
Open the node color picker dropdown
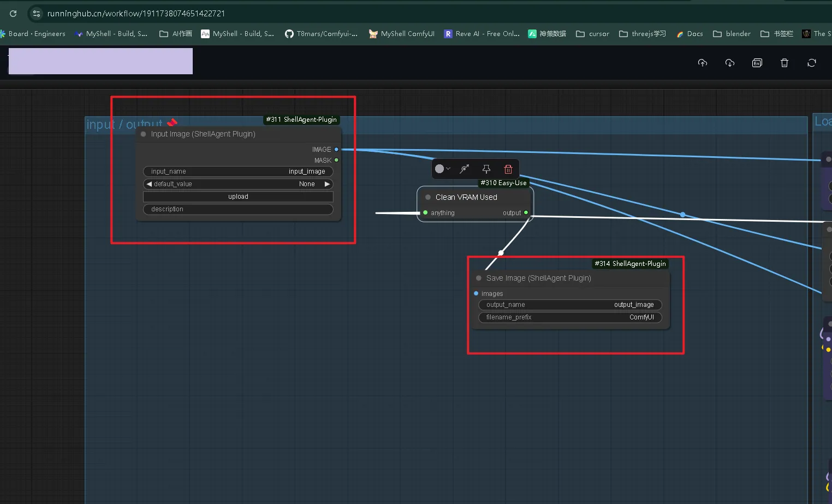pos(443,169)
